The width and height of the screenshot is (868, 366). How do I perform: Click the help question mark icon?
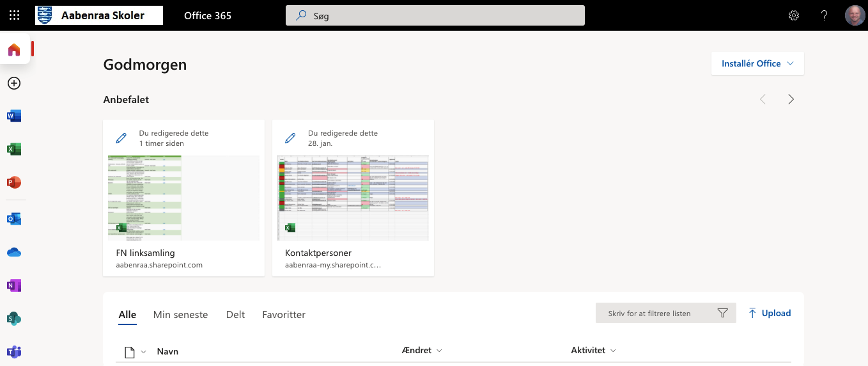[x=825, y=15]
